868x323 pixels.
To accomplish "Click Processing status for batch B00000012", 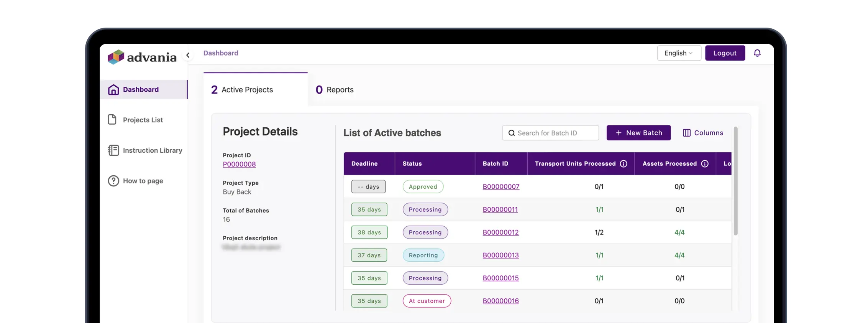I will coord(425,232).
